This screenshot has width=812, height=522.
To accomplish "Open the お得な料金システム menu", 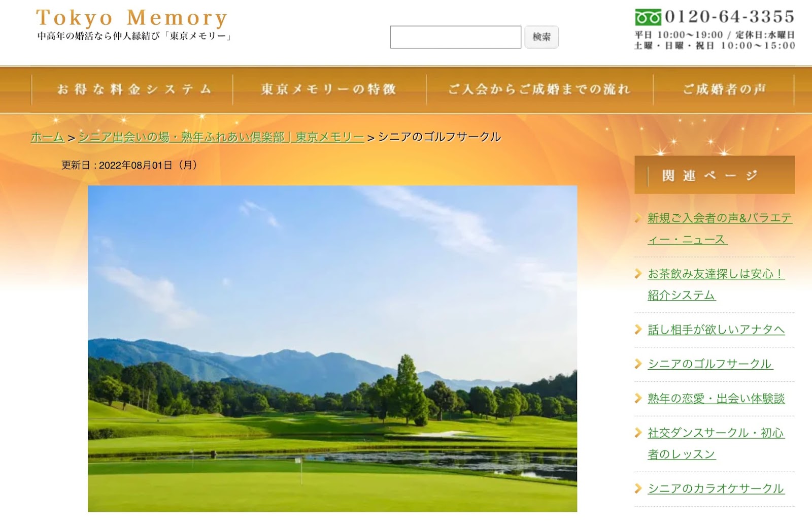I will pos(133,89).
